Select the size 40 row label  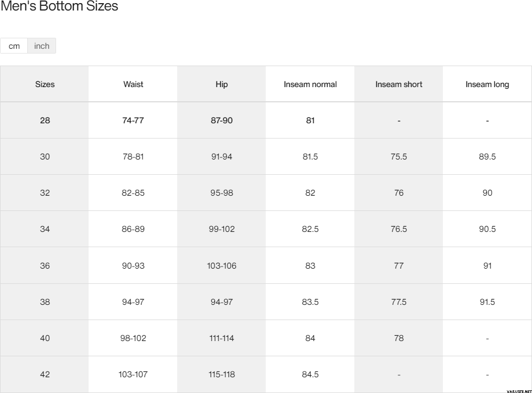point(45,338)
